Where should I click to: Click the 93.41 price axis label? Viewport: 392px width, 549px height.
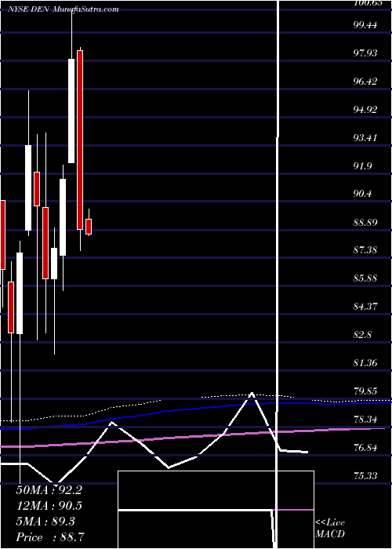[366, 137]
